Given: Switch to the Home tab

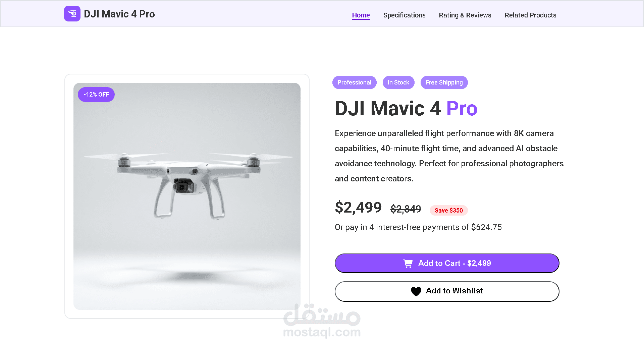Looking at the screenshot, I should pos(361,15).
